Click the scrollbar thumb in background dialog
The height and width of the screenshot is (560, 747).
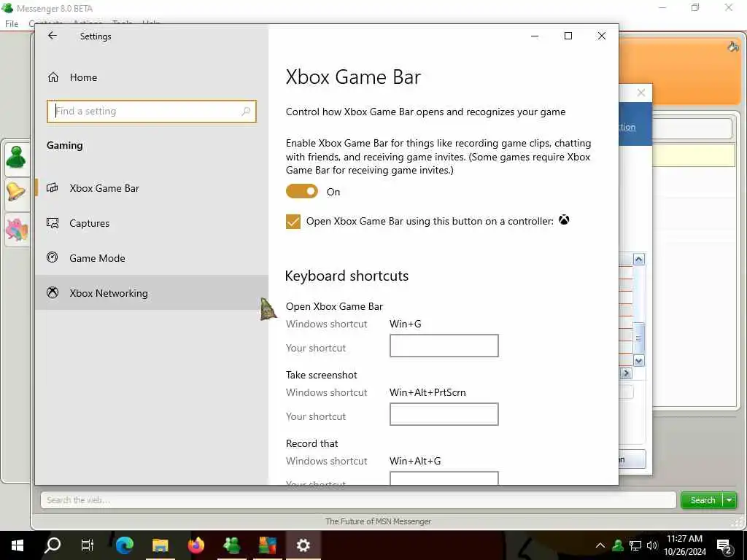pos(639,338)
